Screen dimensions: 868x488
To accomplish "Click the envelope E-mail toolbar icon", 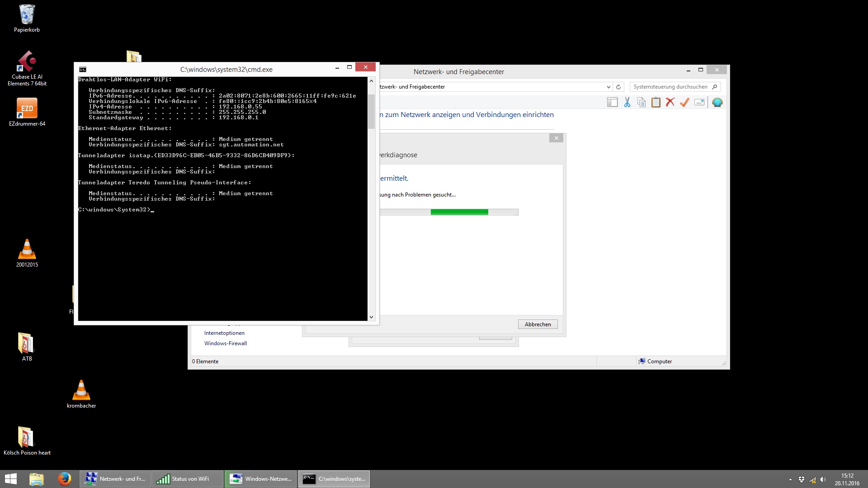I will [x=699, y=103].
